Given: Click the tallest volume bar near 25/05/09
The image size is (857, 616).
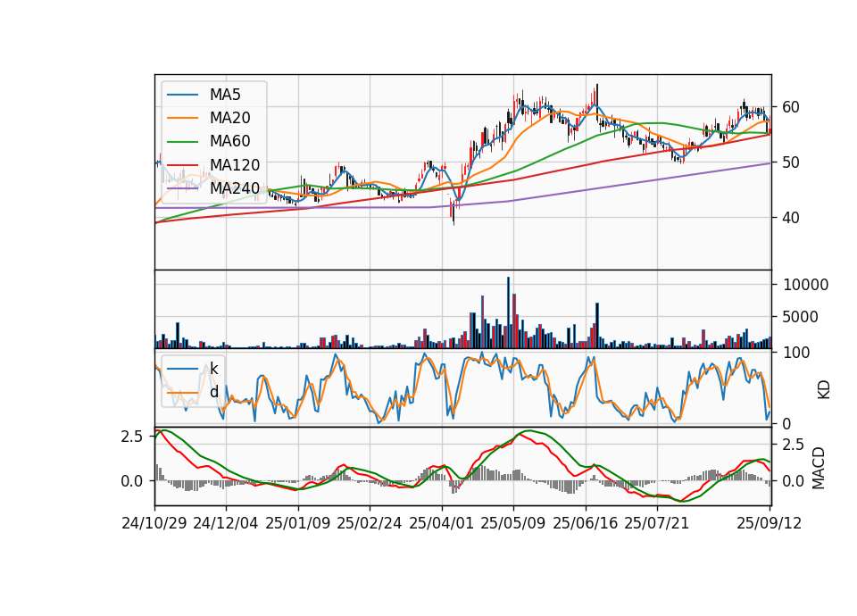Looking at the screenshot, I should point(508,312).
